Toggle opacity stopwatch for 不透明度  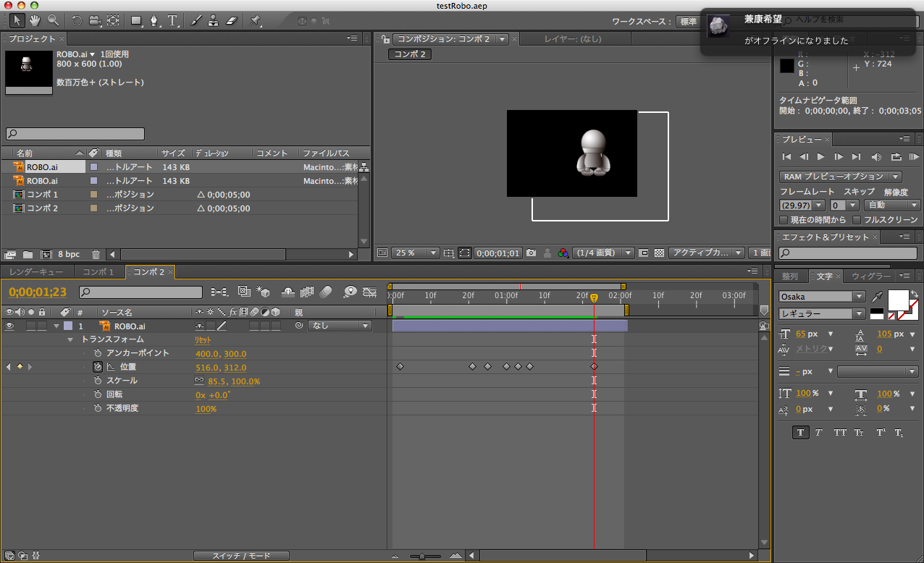click(x=98, y=409)
